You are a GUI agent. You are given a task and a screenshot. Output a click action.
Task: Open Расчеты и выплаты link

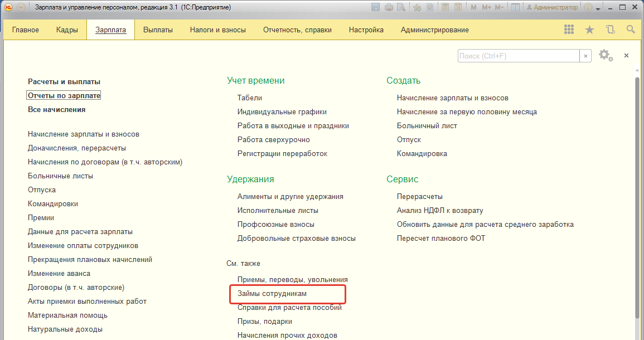click(x=64, y=82)
